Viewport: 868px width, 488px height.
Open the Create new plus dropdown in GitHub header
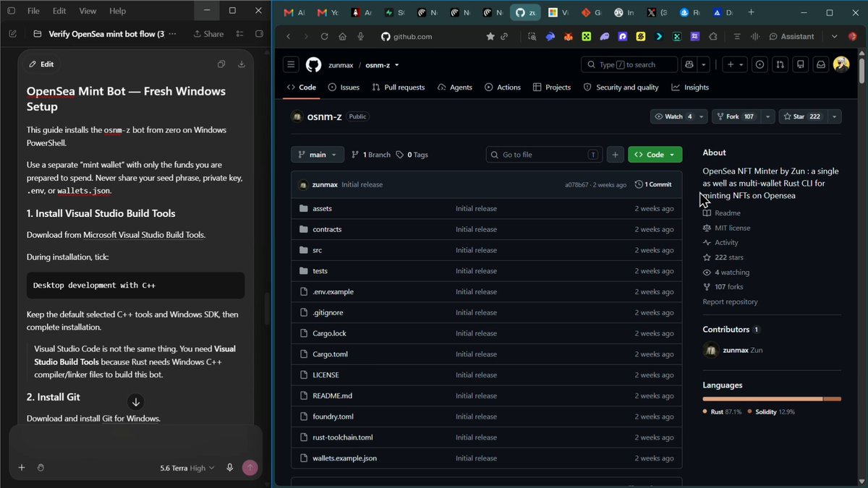[735, 65]
